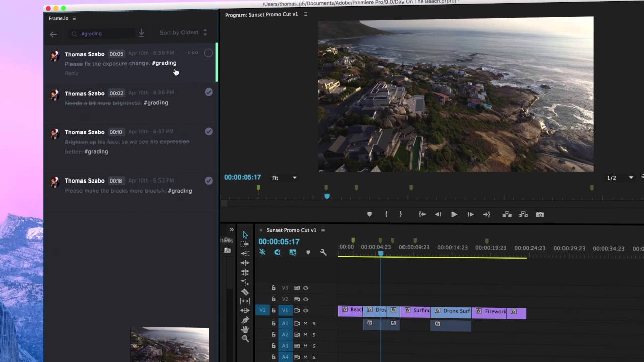Select the Pen tool

click(245, 320)
